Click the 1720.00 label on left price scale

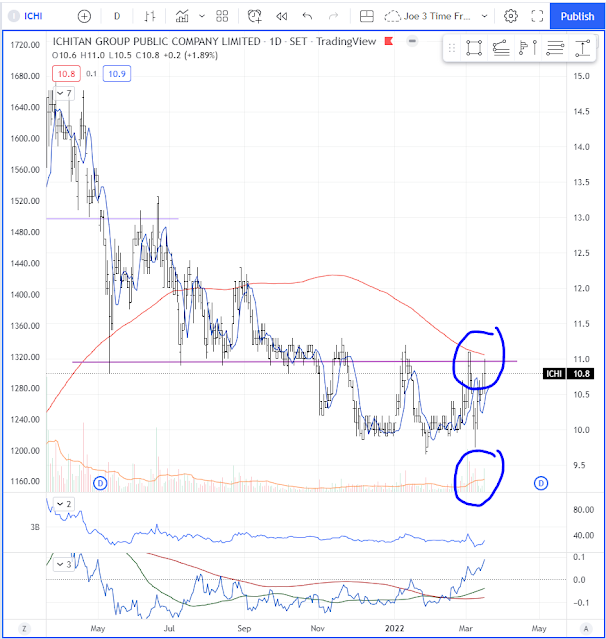[25, 45]
